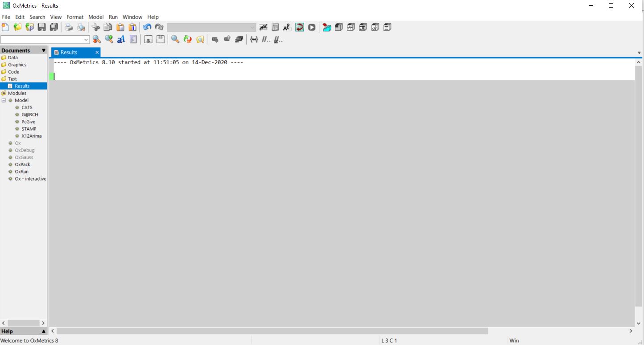Click the Save document floppy icon

pyautogui.click(x=41, y=27)
